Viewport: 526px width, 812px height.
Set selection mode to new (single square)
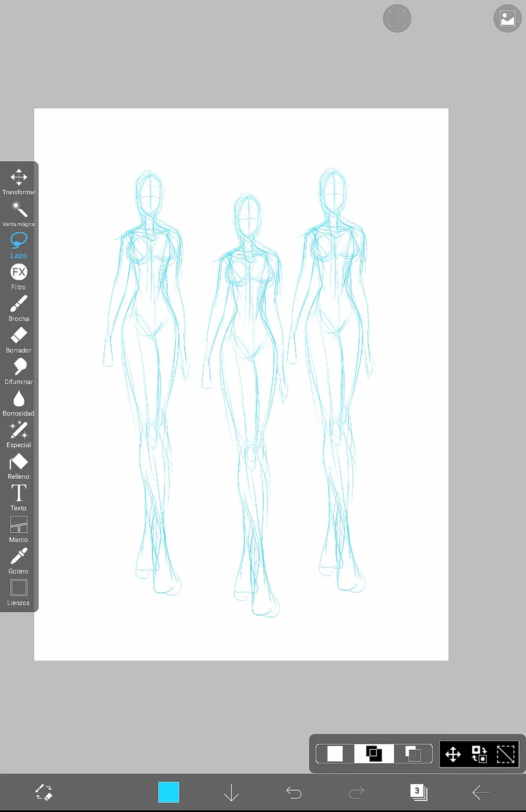tap(335, 754)
